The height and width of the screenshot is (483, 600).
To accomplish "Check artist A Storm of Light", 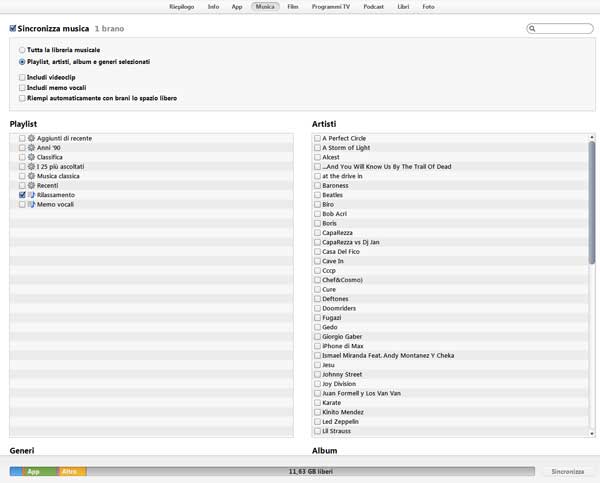I will pos(317,148).
